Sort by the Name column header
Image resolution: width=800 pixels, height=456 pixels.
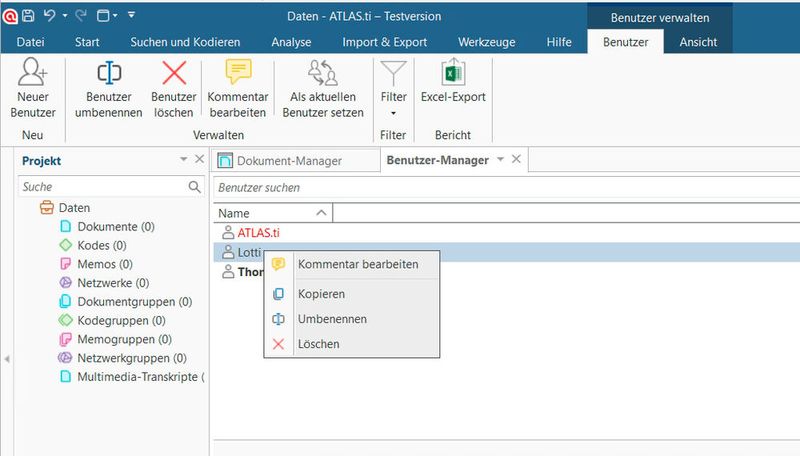pyautogui.click(x=273, y=213)
